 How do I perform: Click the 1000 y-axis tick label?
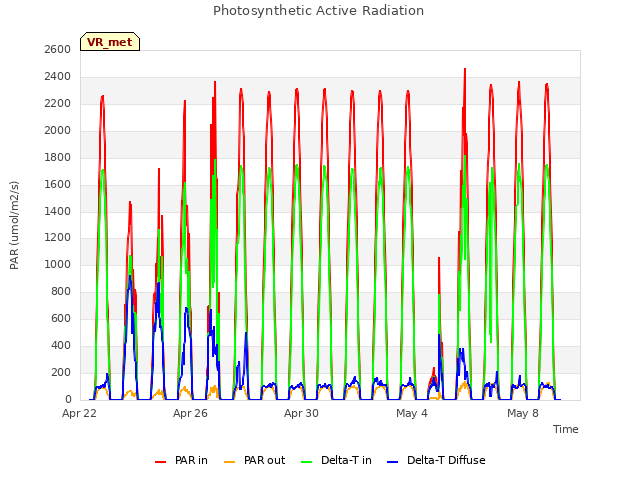(x=58, y=264)
